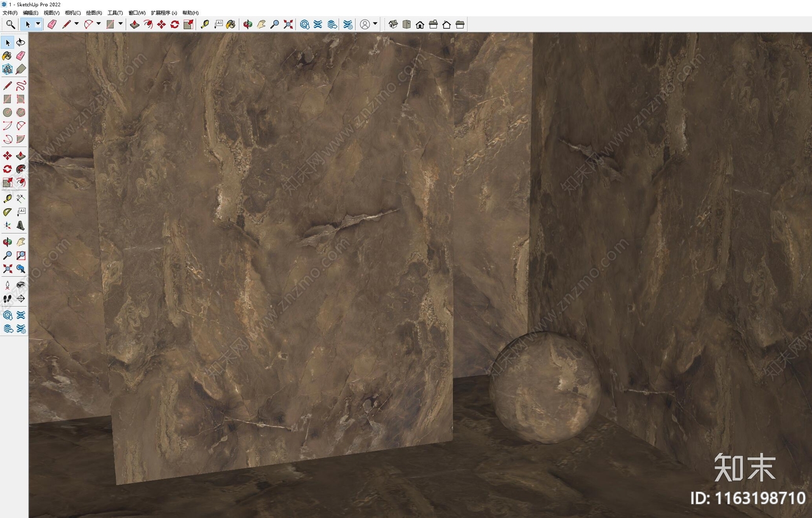Click the Search magnifier in the horizontal toolbar
This screenshot has width=812, height=518.
(x=10, y=24)
